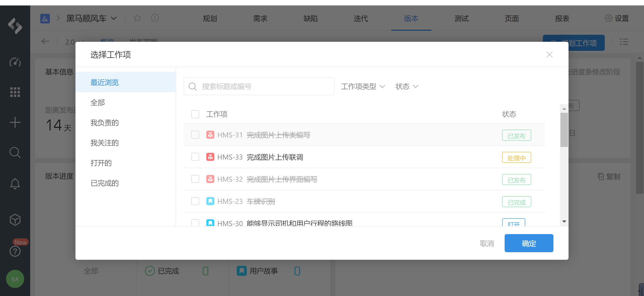Click the dashboard gauge icon
Screen dimensions: 644x296
coord(15,62)
